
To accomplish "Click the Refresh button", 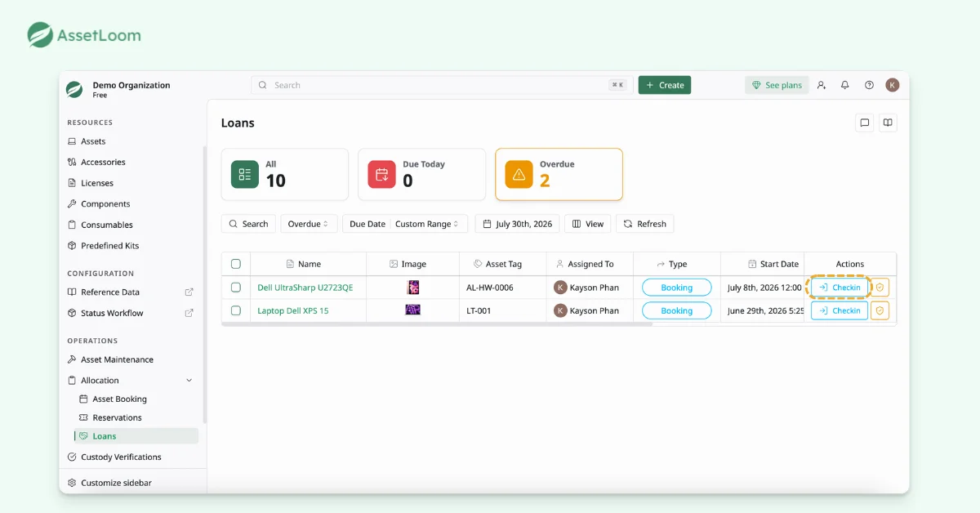I will pyautogui.click(x=644, y=224).
